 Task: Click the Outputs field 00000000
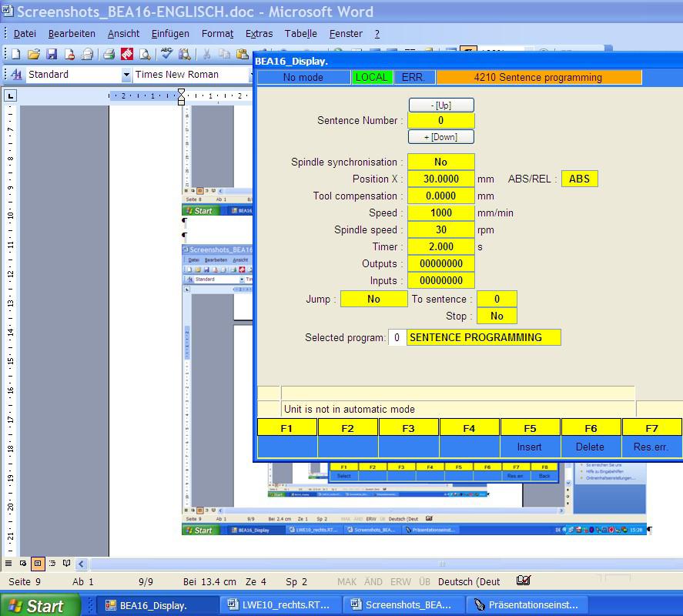click(x=440, y=264)
